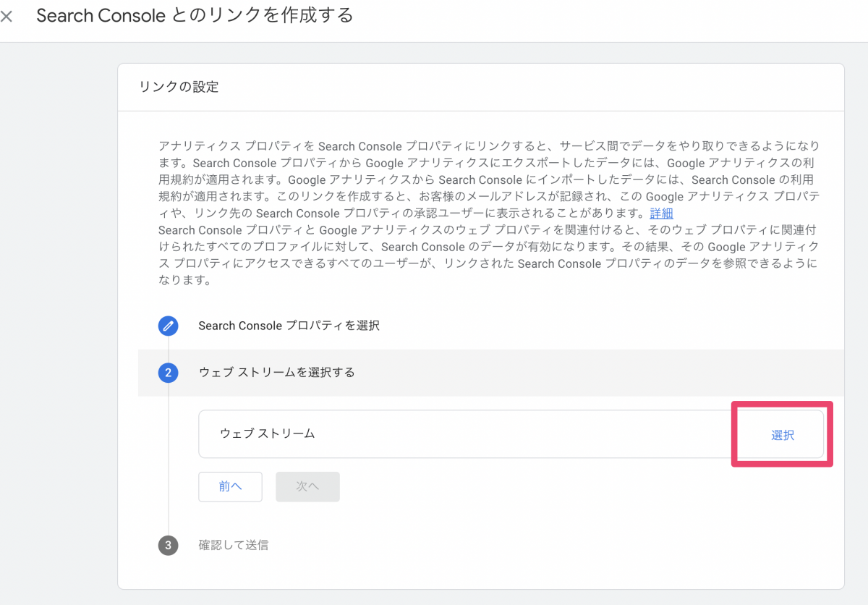Click the step 3 number circle icon
This screenshot has width=868, height=605.
tap(168, 545)
